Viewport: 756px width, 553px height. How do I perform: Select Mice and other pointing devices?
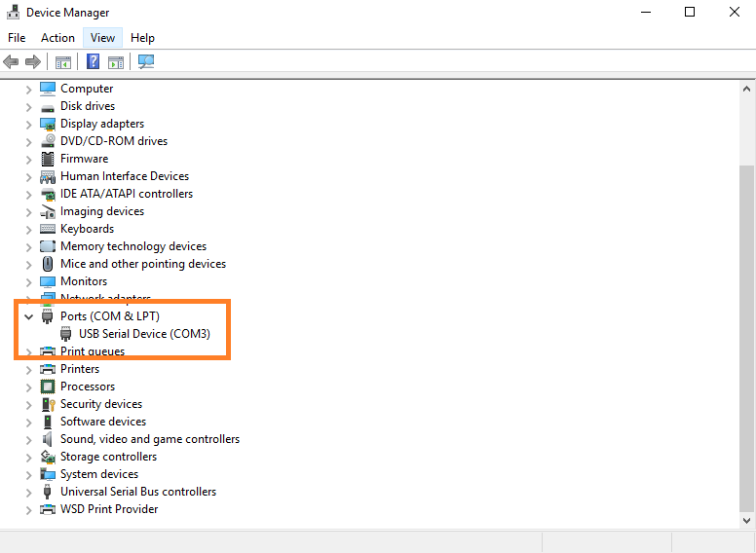[142, 264]
